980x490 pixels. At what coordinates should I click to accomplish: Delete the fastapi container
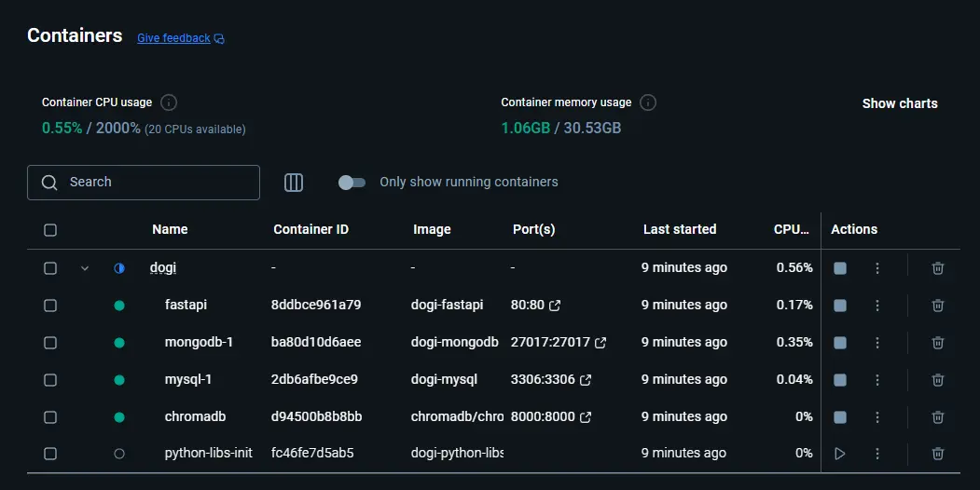[937, 306]
